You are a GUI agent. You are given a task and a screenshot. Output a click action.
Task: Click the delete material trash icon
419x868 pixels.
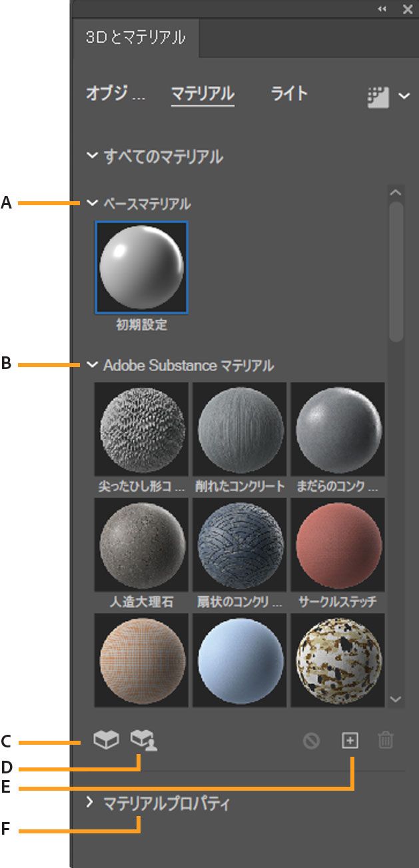pos(386,740)
